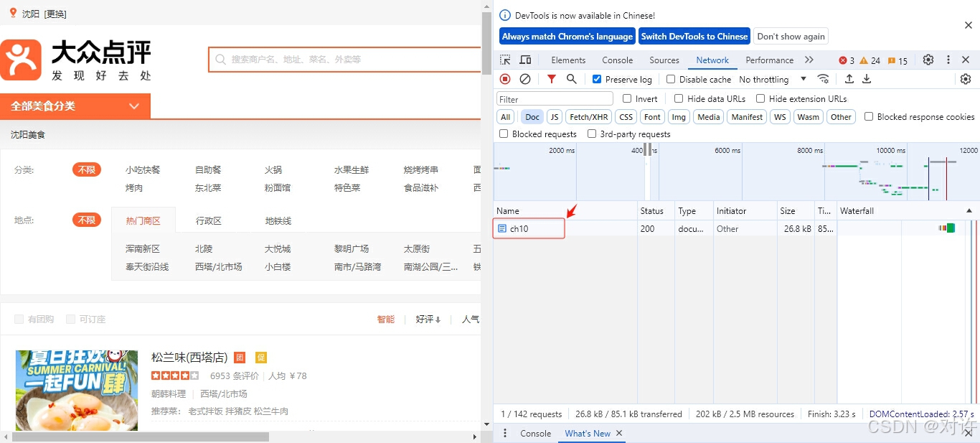Click the location pin next to 沈阳

13,13
